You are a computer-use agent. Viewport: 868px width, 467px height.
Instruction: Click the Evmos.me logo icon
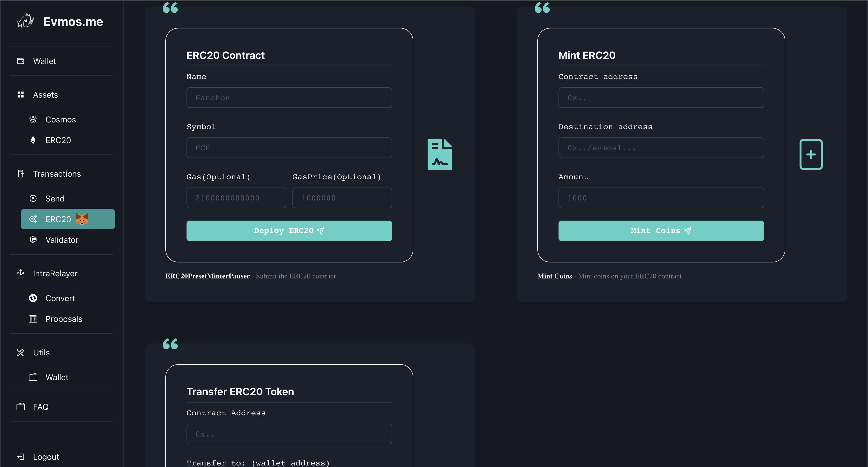point(26,21)
